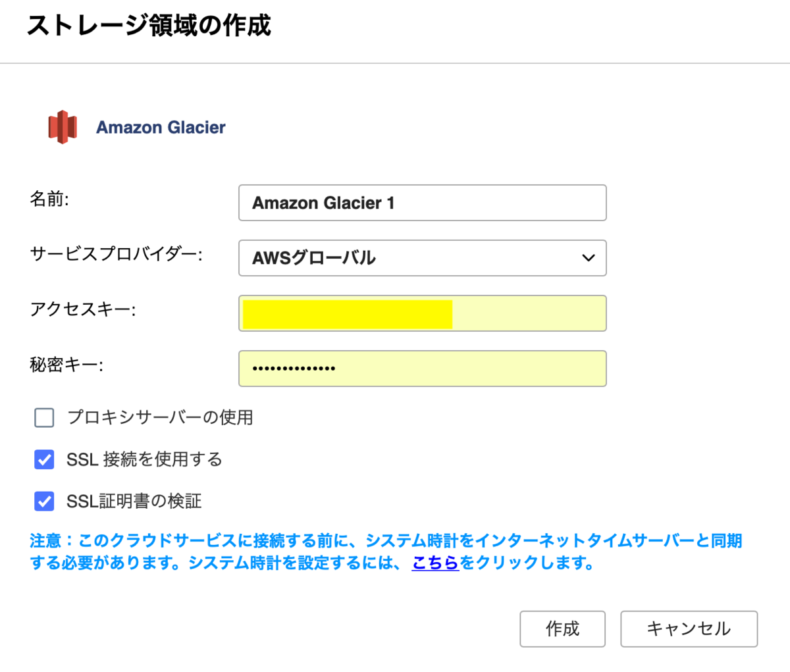Edit the name field containing Amazon Glacier 1
This screenshot has height=672, width=790.
422,203
